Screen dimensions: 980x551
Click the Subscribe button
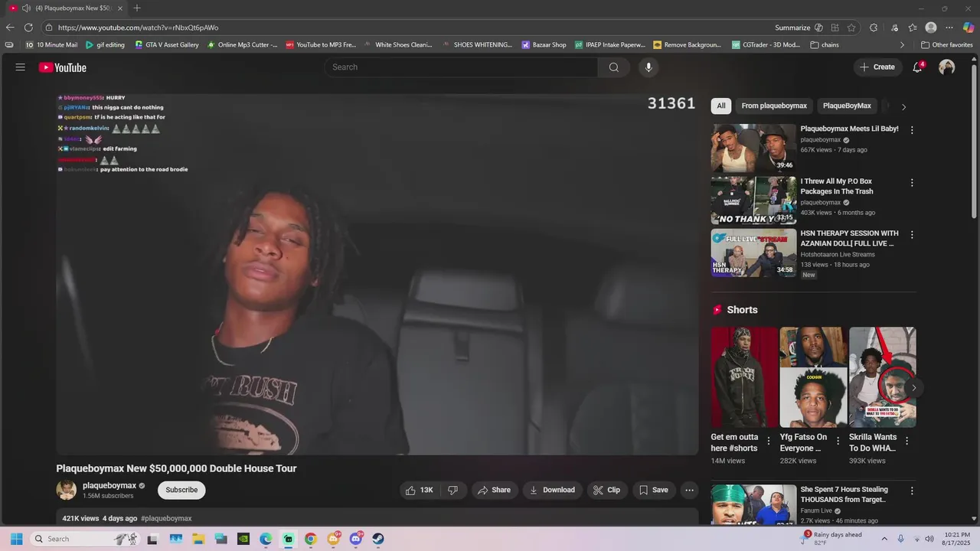(x=181, y=490)
